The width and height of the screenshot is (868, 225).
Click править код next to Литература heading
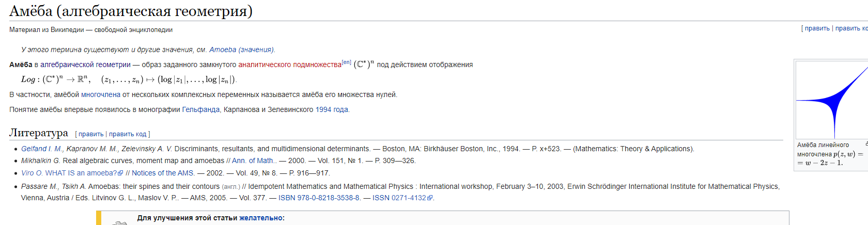click(x=128, y=134)
